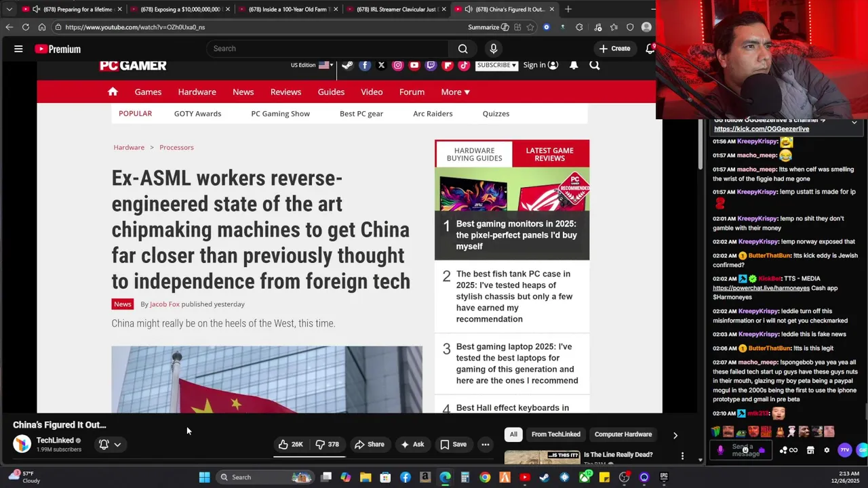Open Chrome from the taskbar
The image size is (868, 488).
[485, 477]
